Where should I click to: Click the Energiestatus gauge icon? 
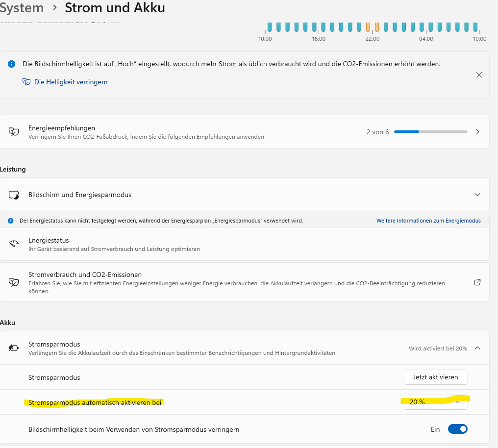pos(14,244)
